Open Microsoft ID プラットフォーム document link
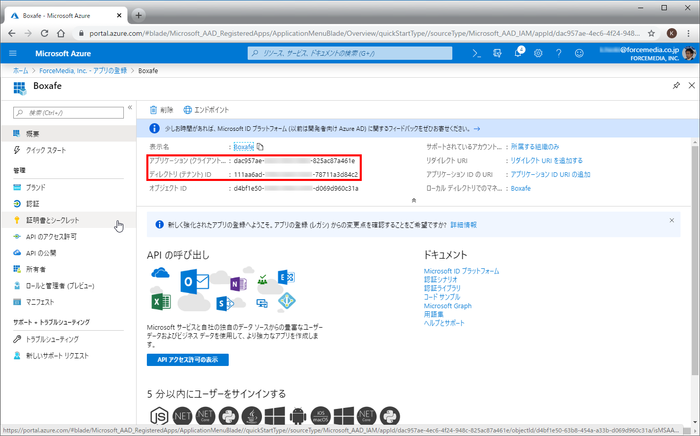700x436 pixels. 461,271
